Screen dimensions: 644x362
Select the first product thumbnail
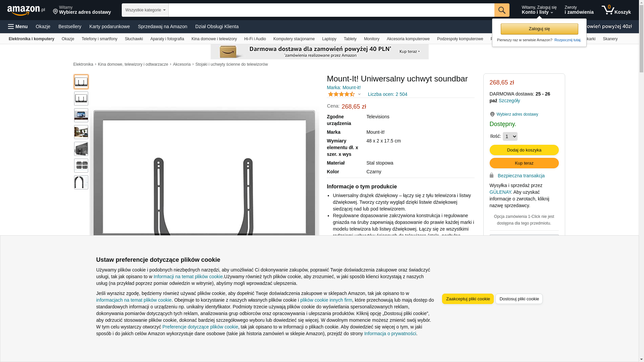coord(81,82)
